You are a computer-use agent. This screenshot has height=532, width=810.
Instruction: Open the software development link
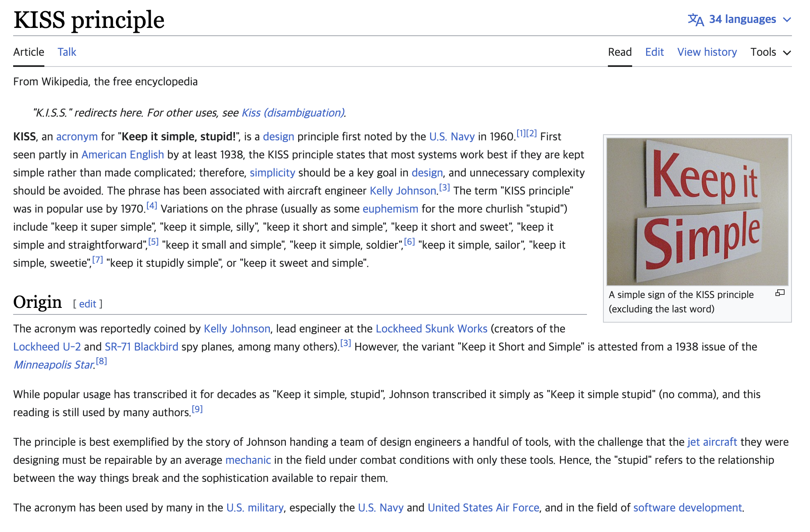pyautogui.click(x=688, y=508)
